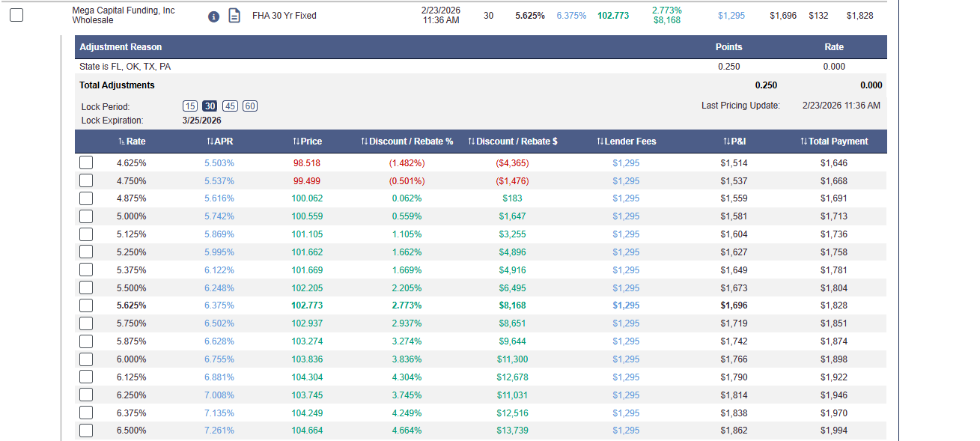Sort by Discount / Rebate % column

[x=407, y=142]
